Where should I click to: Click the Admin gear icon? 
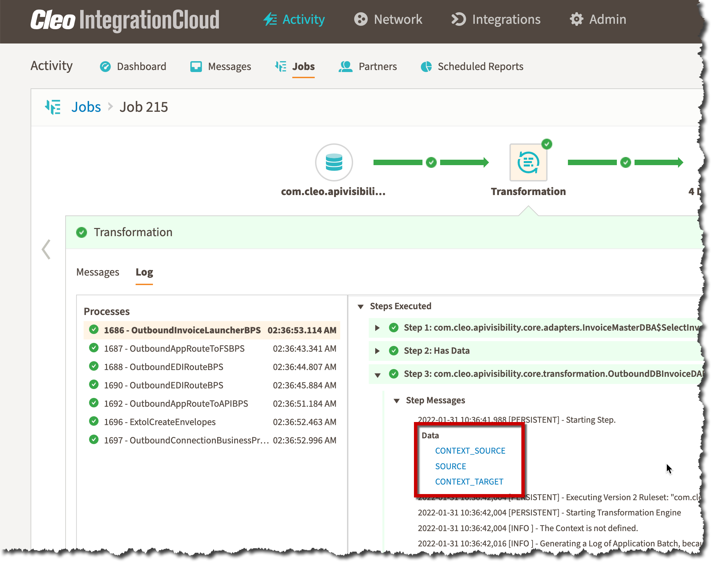(576, 19)
